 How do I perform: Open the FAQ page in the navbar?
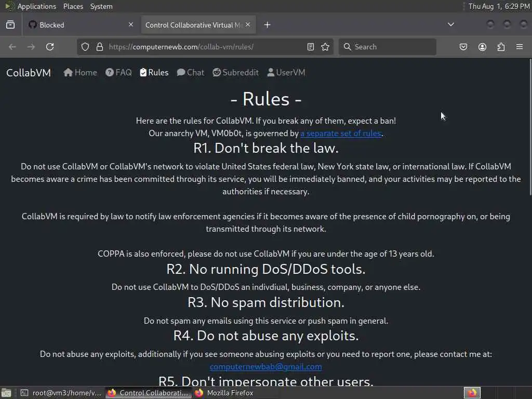tap(118, 72)
